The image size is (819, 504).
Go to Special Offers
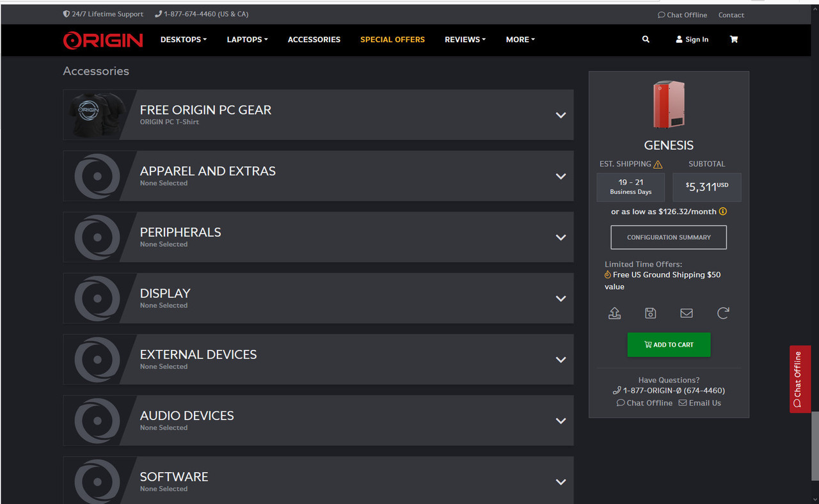pos(392,40)
